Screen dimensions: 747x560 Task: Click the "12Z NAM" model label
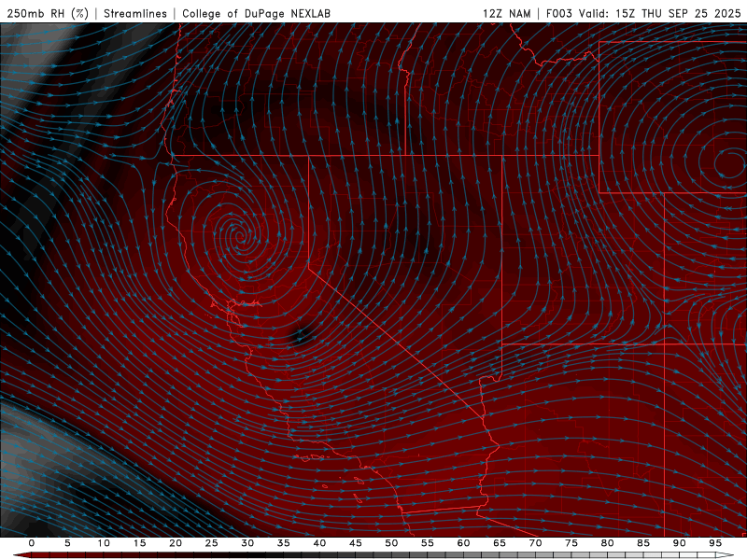506,13
